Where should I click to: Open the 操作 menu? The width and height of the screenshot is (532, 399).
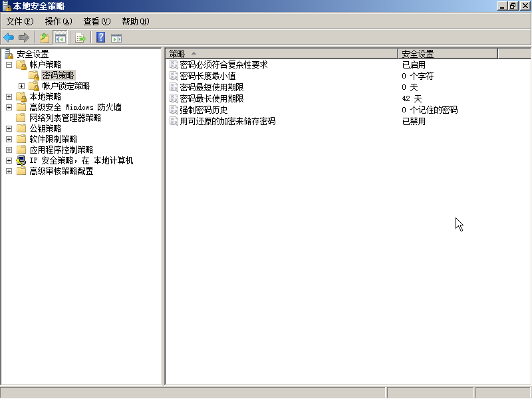pyautogui.click(x=58, y=21)
